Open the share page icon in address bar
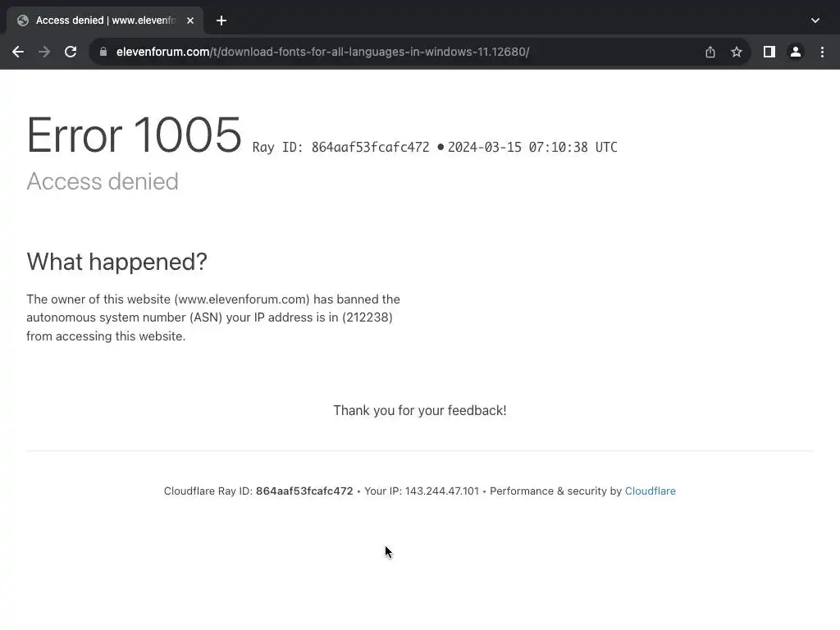 click(710, 52)
